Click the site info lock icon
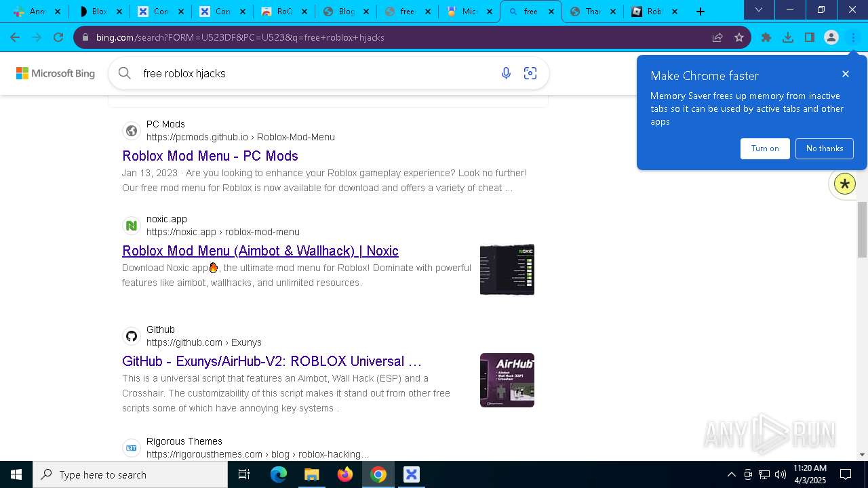Image resolution: width=868 pixels, height=488 pixels. [85, 37]
